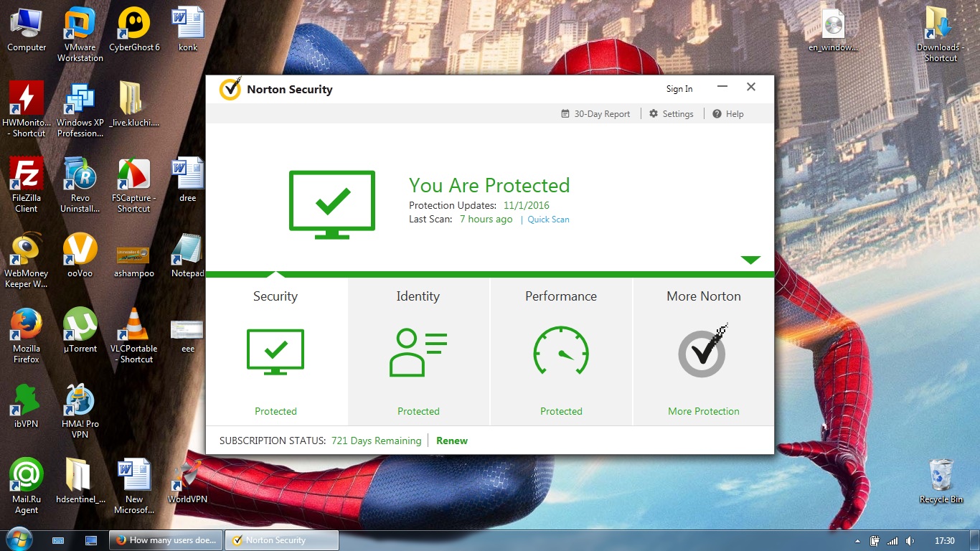Select the More Norton tab

point(704,352)
